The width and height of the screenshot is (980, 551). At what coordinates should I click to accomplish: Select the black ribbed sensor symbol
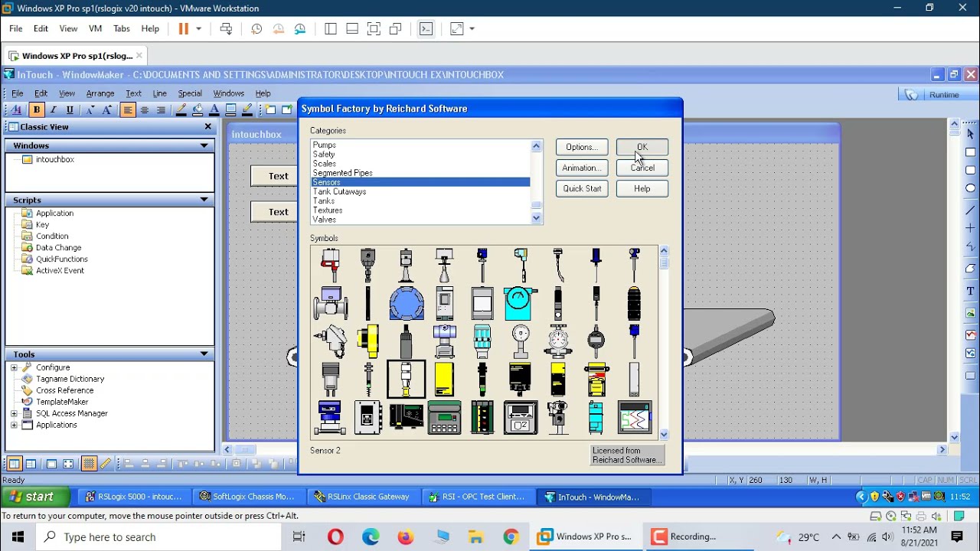coord(634,304)
